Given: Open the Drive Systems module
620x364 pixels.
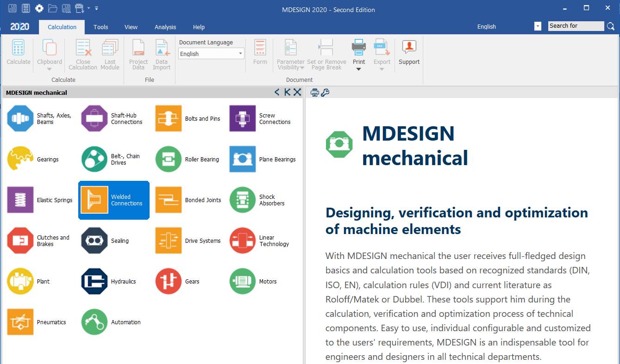Looking at the screenshot, I should click(x=188, y=241).
